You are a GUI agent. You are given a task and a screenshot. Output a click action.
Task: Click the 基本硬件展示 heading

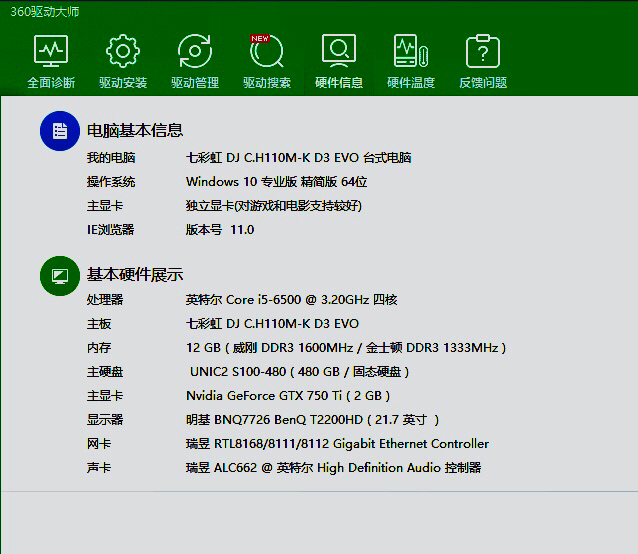pyautogui.click(x=135, y=275)
